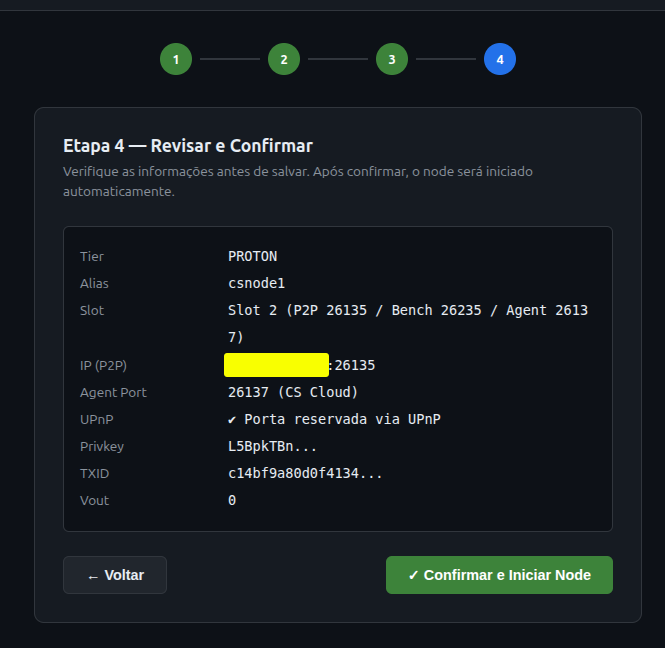Viewport: 665px width, 648px height.
Task: Click the IP (P2P) label
Action: coord(103,366)
